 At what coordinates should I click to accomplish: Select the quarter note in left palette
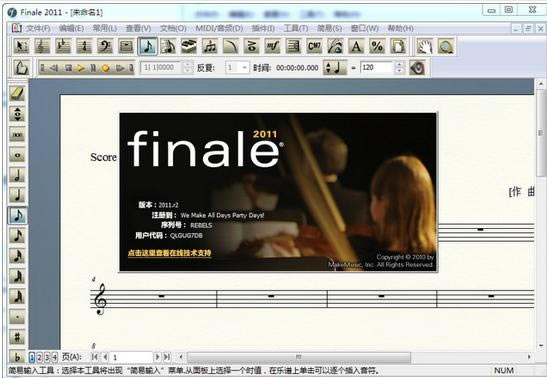tap(17, 195)
